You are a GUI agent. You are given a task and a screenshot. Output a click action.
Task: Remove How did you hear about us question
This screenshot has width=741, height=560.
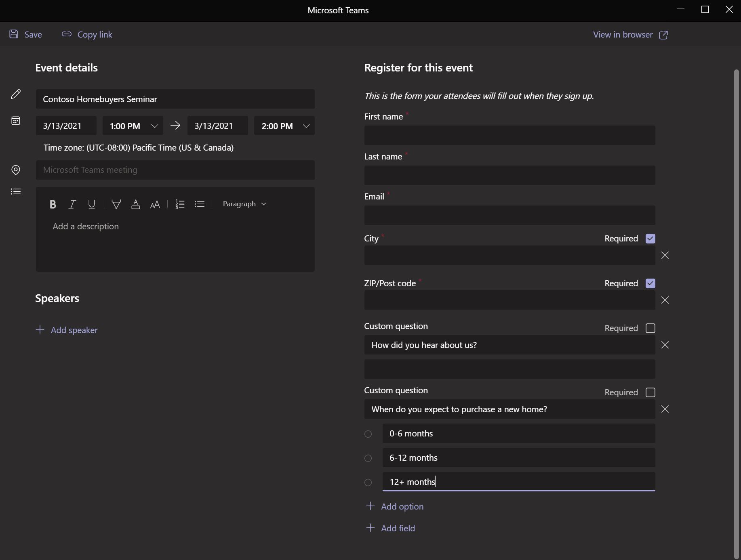click(665, 345)
